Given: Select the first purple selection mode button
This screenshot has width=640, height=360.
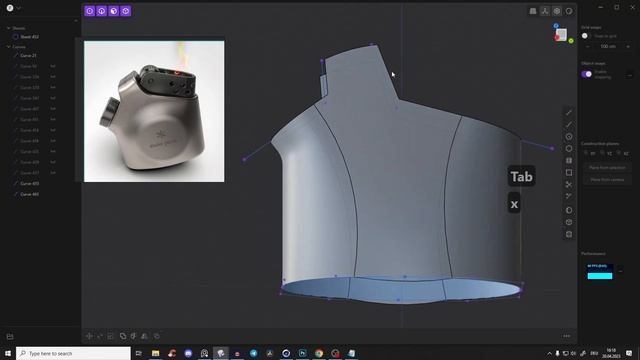Looking at the screenshot, I should 89,11.
